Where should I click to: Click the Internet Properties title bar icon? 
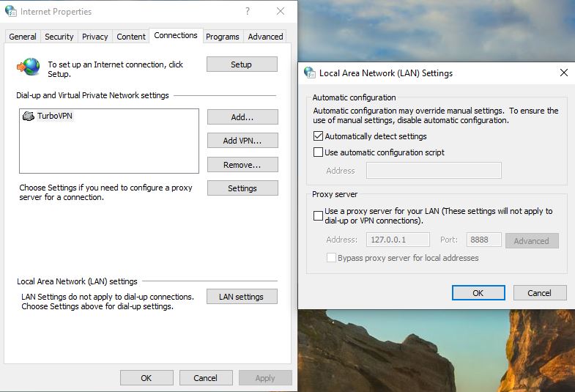11,12
